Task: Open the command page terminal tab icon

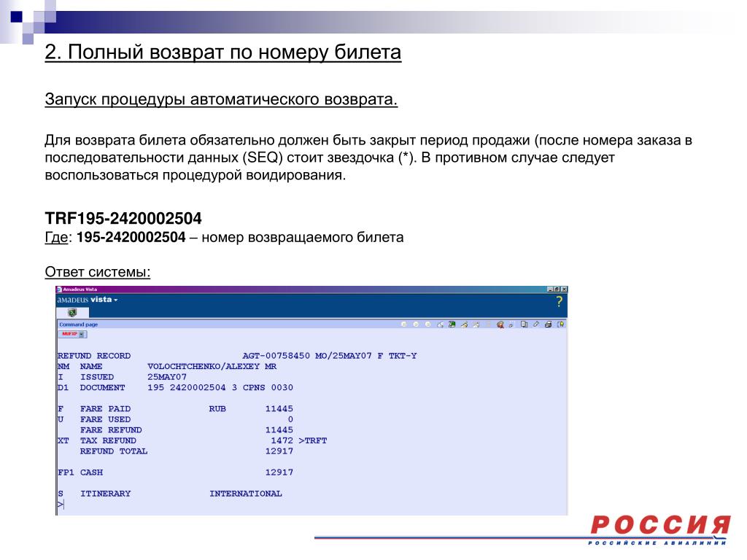Action: pyautogui.click(x=72, y=313)
